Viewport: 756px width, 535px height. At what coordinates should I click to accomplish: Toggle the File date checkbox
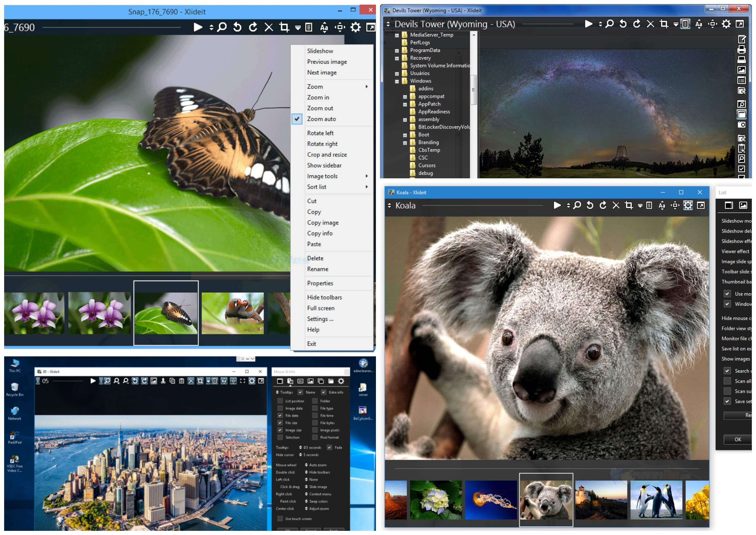(x=280, y=416)
